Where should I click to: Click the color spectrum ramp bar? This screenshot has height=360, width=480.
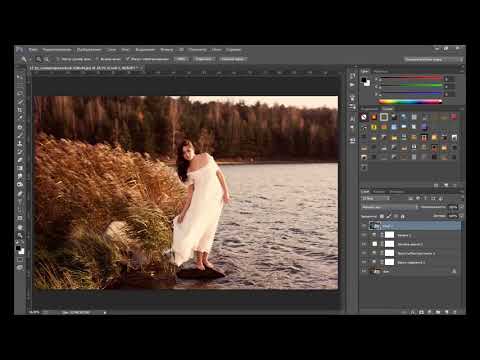[411, 101]
